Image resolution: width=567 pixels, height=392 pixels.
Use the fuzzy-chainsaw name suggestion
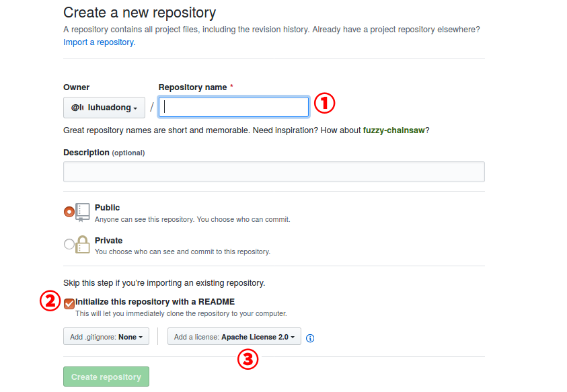pos(393,130)
